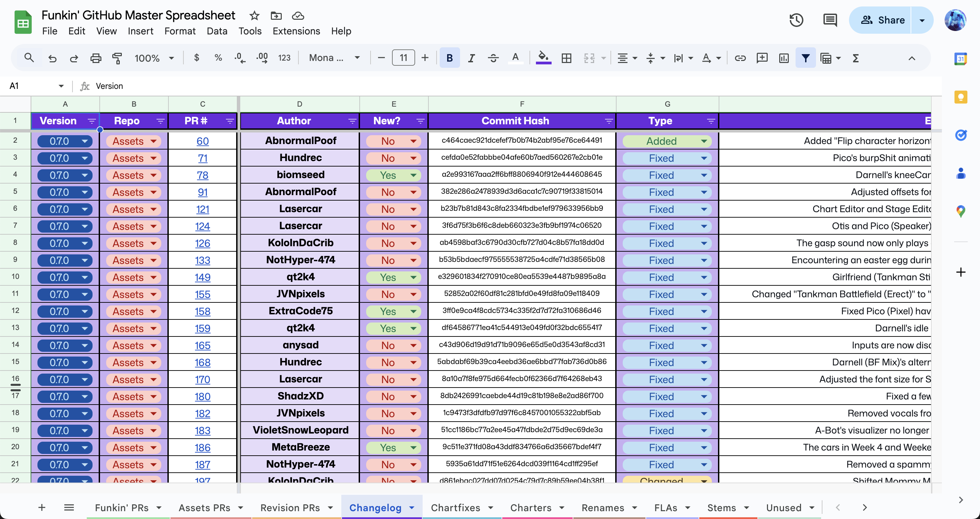This screenshot has width=980, height=519.
Task: Decrease the font size
Action: pos(381,58)
